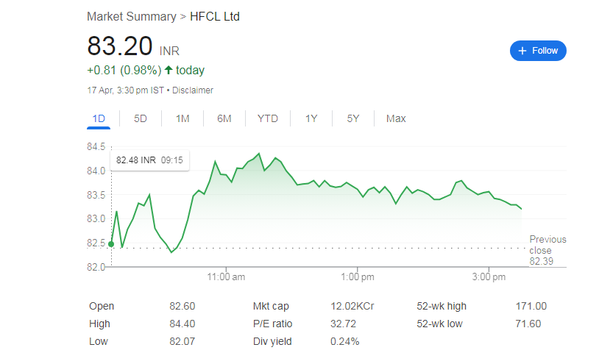Click the 11:00 am axis label
599x364 pixels.
coord(226,277)
